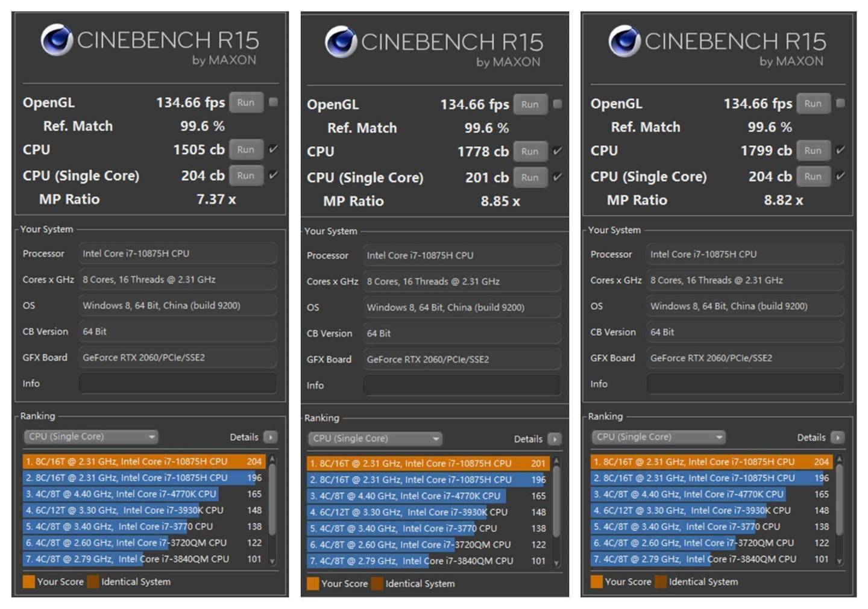Toggle the CPU 1505 cb test checkbox
Viewport: 868px width, 609px height.
tap(273, 149)
